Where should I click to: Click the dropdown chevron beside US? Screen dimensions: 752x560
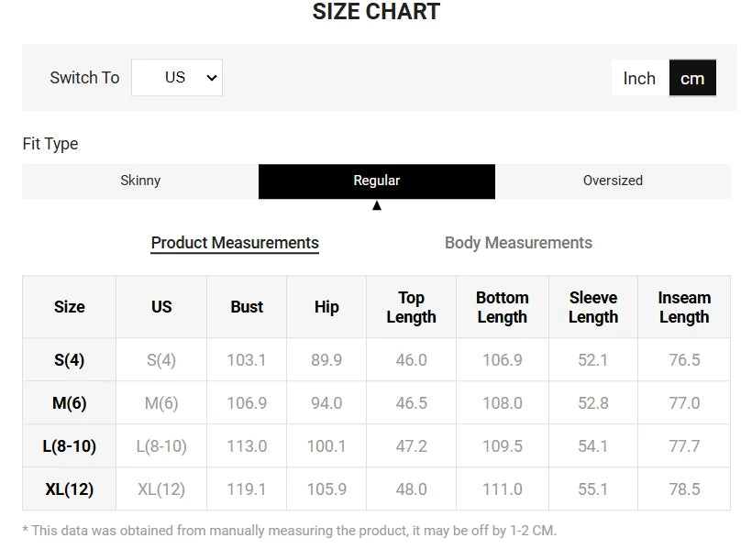[x=212, y=78]
